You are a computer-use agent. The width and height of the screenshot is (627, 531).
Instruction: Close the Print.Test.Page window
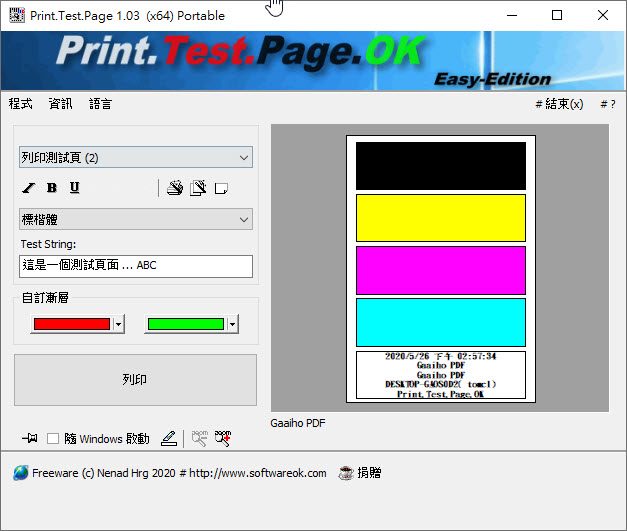603,15
